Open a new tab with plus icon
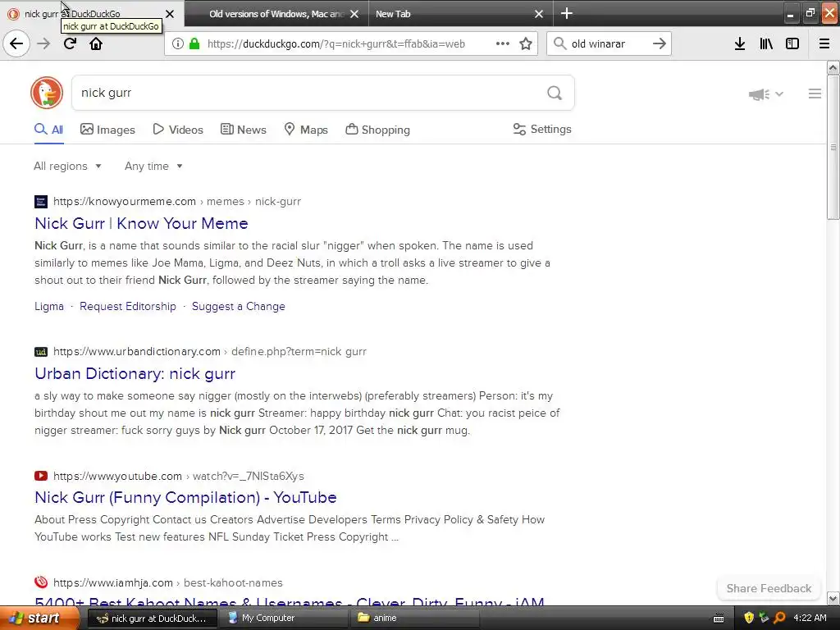The width and height of the screenshot is (840, 630). (567, 13)
